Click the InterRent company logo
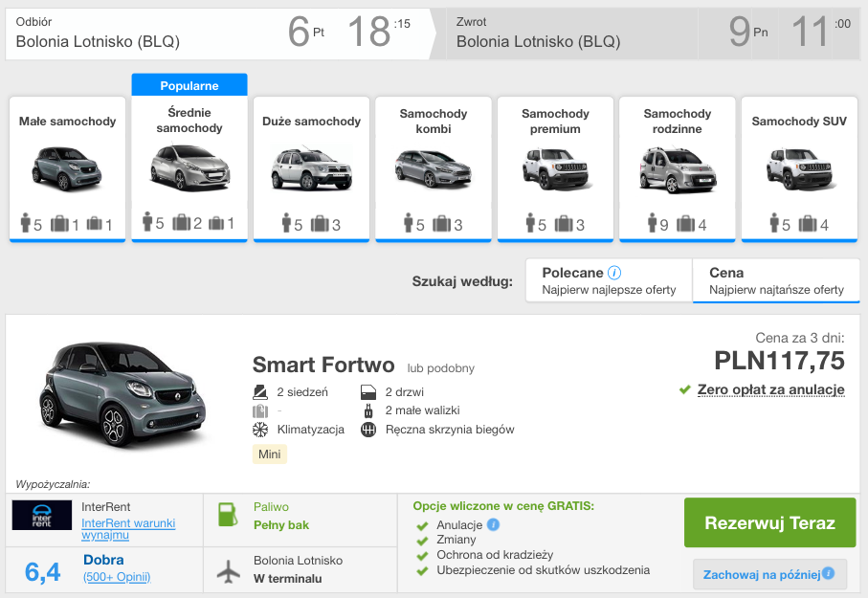This screenshot has height=598, width=868. (x=42, y=515)
